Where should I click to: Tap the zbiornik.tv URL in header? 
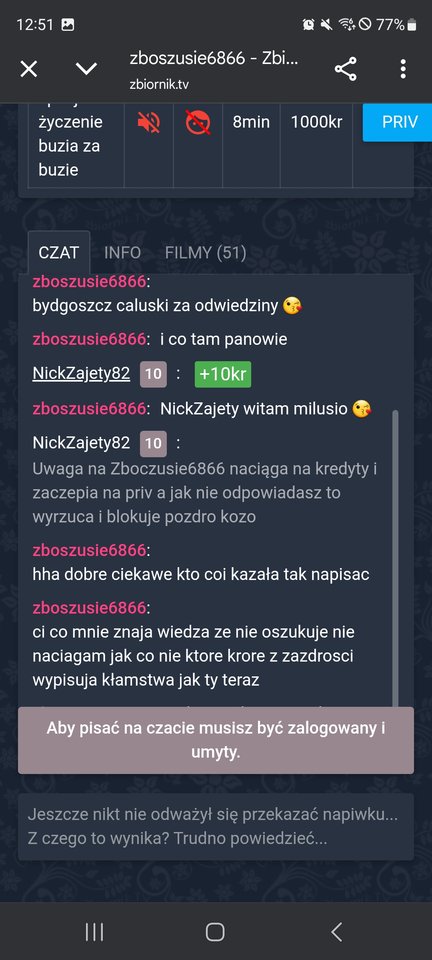(159, 84)
